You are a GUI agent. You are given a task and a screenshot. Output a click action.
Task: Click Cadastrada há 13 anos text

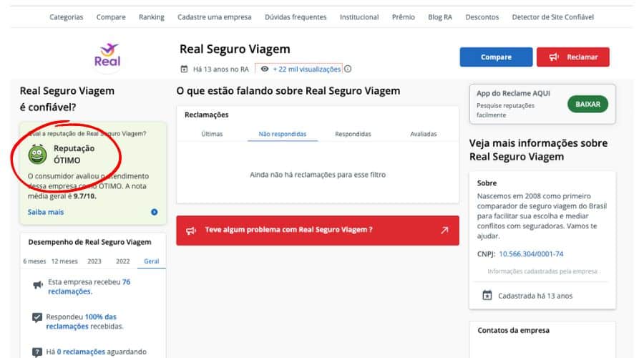pyautogui.click(x=535, y=296)
